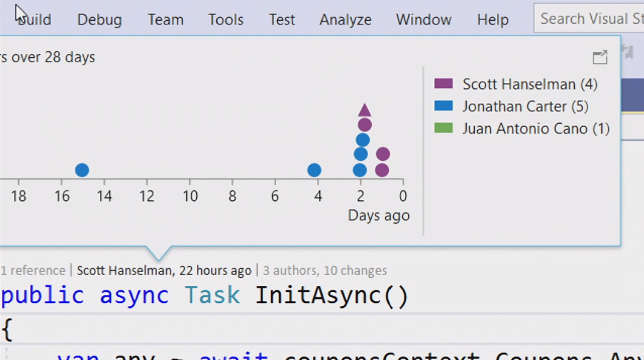Open the Test menu
This screenshot has width=644, height=360.
(282, 19)
